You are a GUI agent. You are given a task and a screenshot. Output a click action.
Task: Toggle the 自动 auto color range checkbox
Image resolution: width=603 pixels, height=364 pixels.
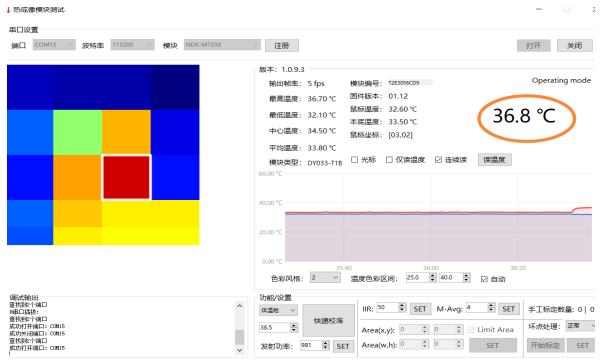pos(485,279)
